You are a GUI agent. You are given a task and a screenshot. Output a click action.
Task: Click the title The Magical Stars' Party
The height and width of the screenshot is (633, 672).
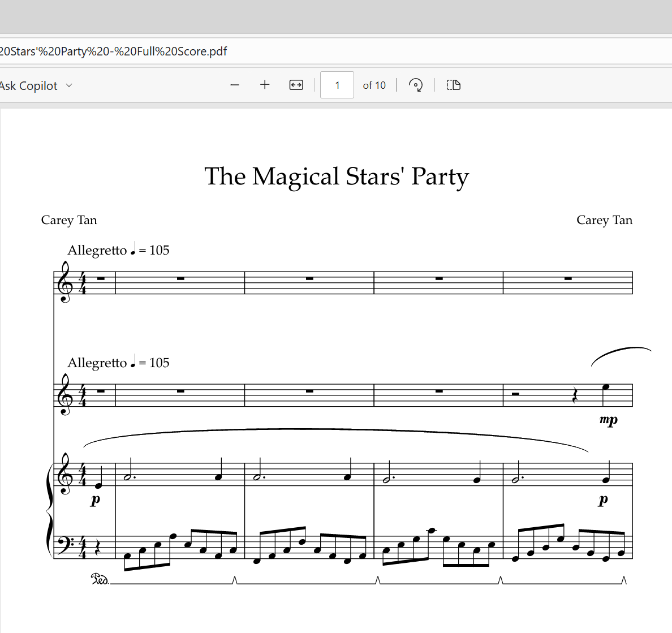click(337, 176)
